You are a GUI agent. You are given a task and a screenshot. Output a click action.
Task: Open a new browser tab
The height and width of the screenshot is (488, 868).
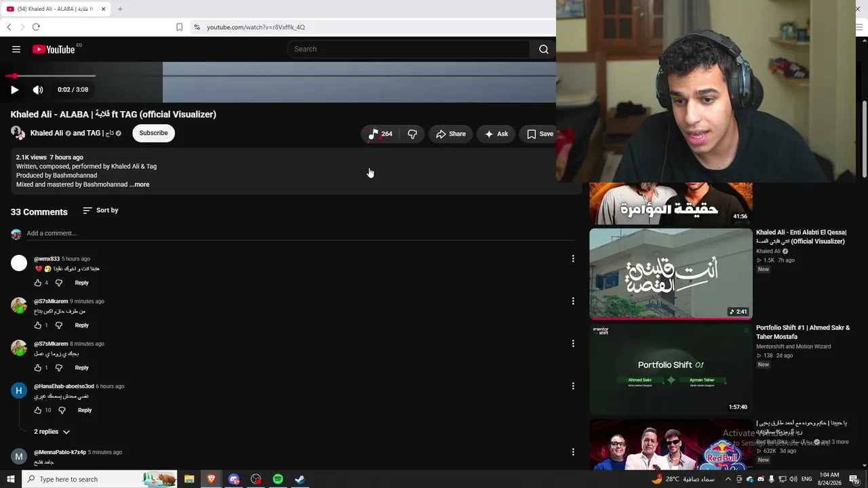click(120, 9)
